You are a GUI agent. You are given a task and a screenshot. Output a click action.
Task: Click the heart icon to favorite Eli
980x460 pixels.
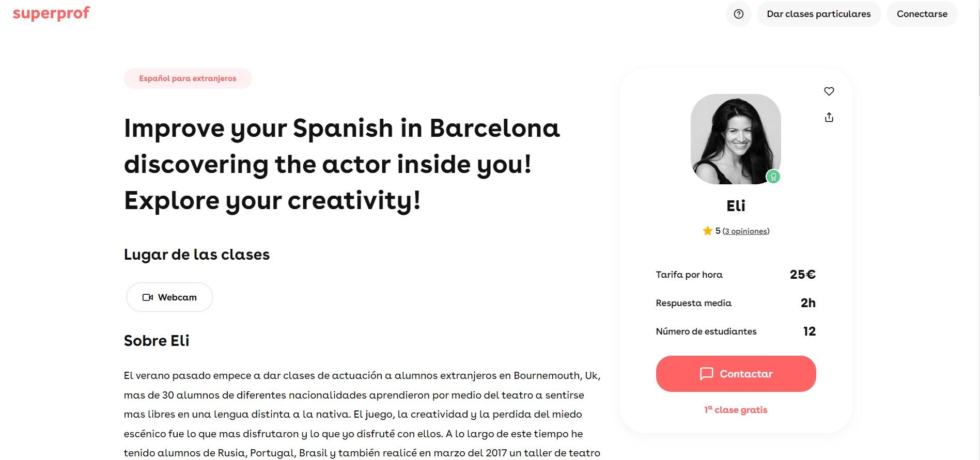coord(829,91)
